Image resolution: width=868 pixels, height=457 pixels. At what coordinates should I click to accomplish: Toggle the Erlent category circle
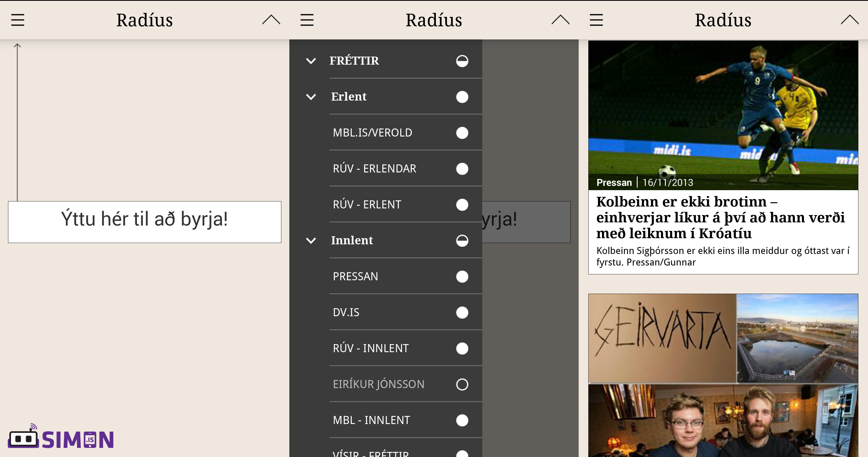pyautogui.click(x=462, y=97)
